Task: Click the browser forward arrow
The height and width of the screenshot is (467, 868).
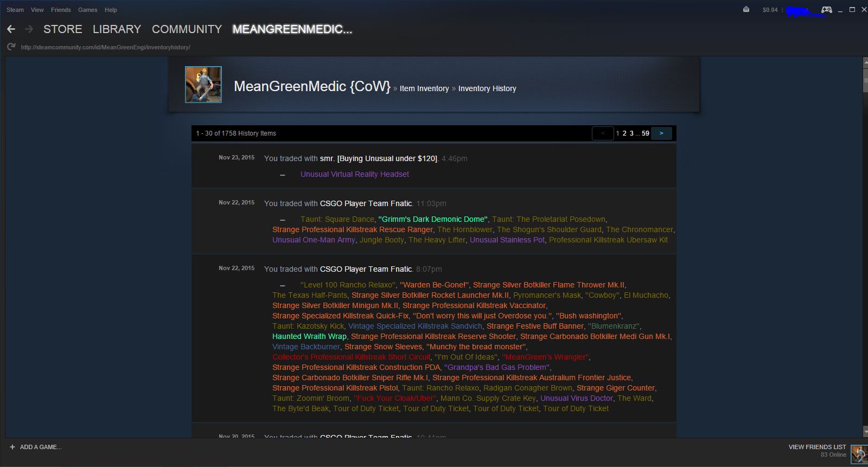Action: [x=29, y=29]
